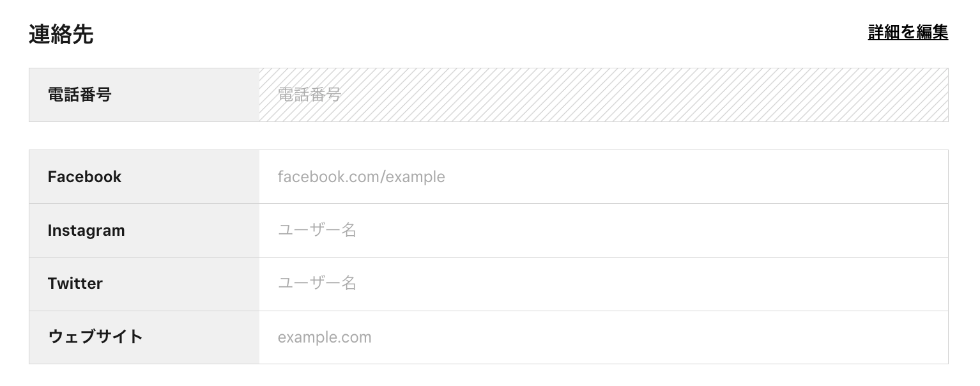Click the Facebook row label
980x386 pixels.
(84, 177)
